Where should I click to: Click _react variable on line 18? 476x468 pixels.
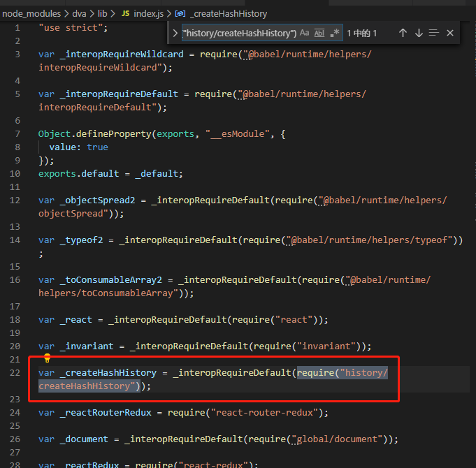point(76,320)
